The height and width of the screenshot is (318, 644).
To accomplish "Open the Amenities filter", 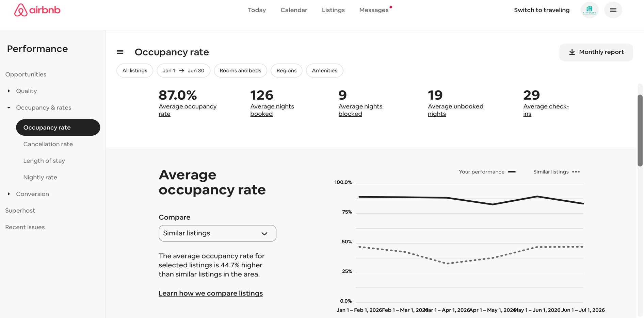I will pos(324,70).
